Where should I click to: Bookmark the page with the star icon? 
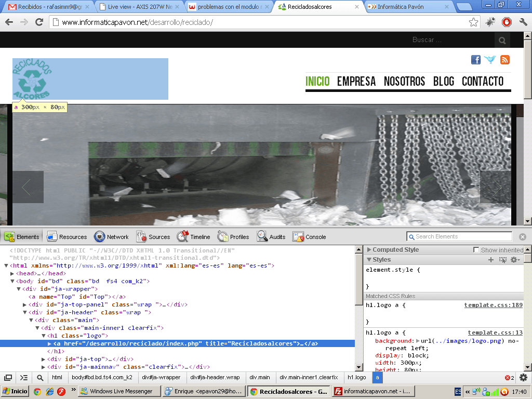pyautogui.click(x=474, y=22)
